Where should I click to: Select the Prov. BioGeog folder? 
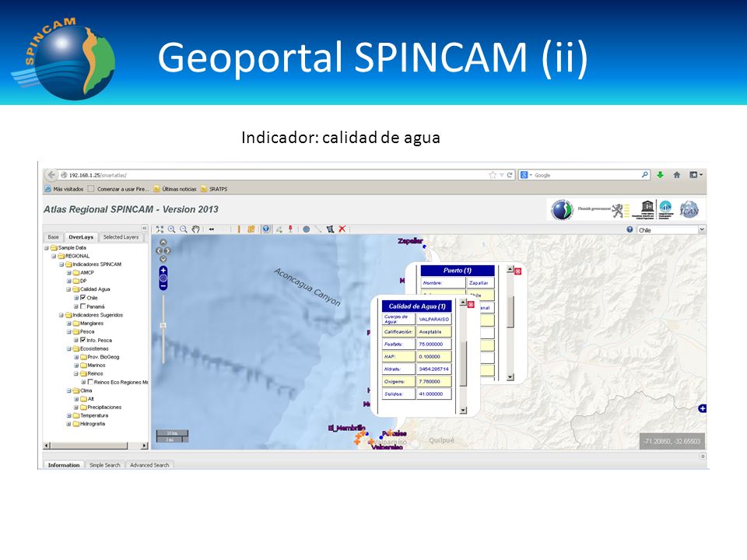pos(100,357)
